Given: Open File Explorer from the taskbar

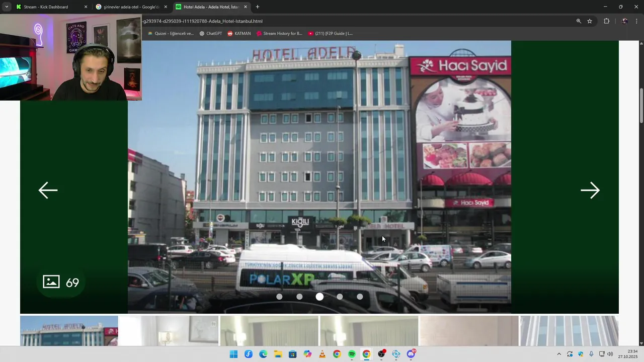Looking at the screenshot, I should 278,354.
